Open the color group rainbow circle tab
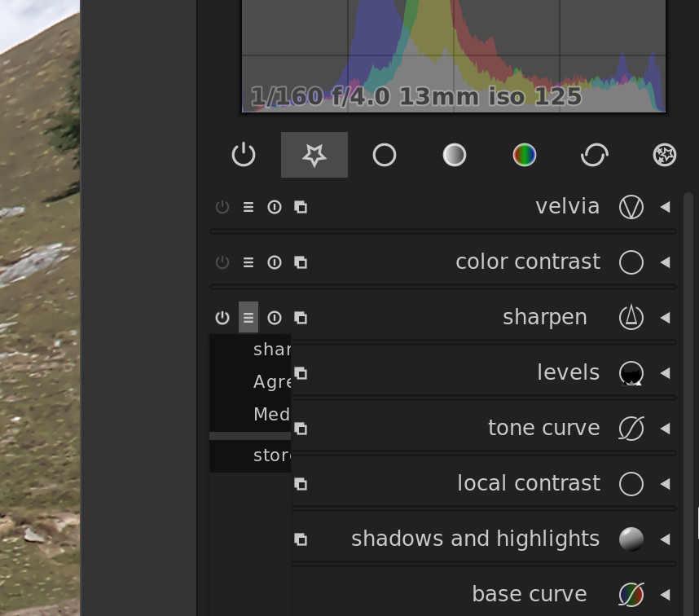The image size is (699, 616). (x=525, y=155)
